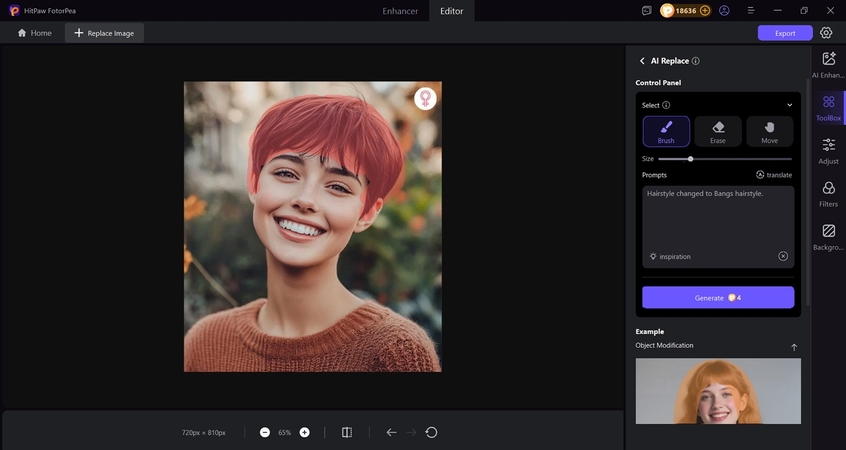Click the Generate button
This screenshot has width=846, height=450.
[718, 298]
